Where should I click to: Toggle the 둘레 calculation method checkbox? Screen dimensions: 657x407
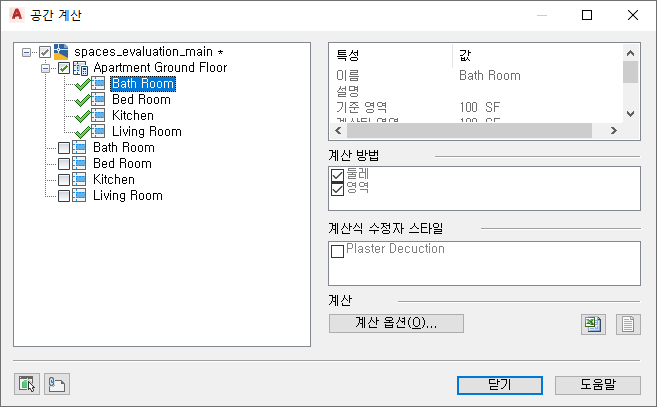tap(337, 174)
